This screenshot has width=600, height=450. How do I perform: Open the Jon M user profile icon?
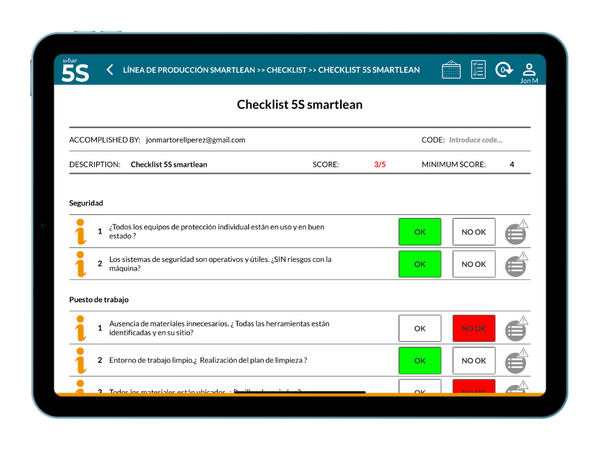[x=529, y=73]
